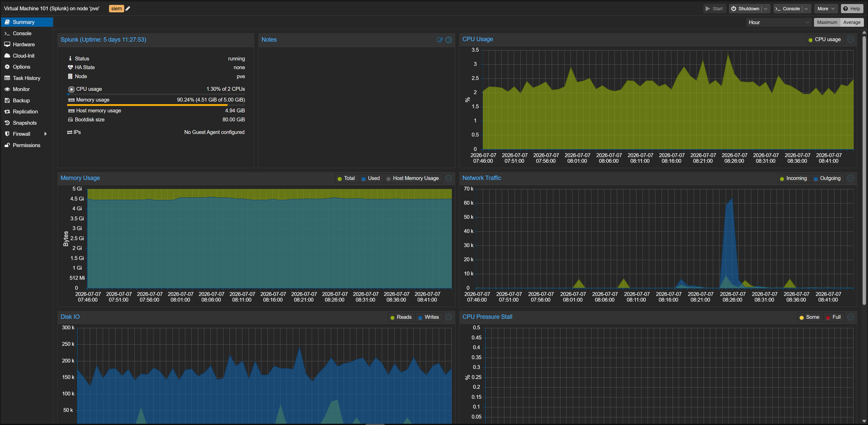This screenshot has height=425, width=868.
Task: Open the Console dropdown arrow
Action: (806, 9)
